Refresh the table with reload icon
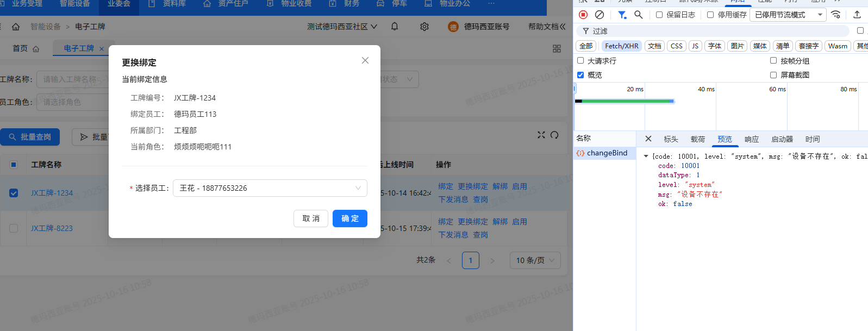 point(554,135)
